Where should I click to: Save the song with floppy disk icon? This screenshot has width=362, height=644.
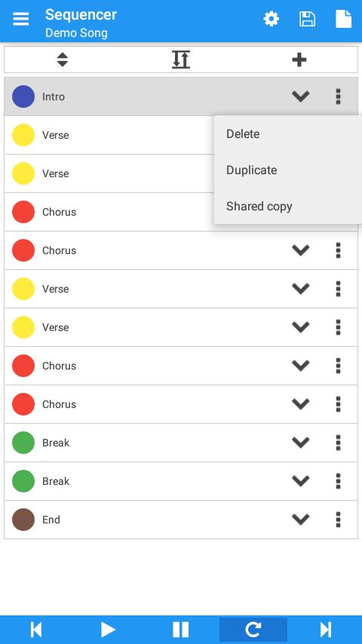pyautogui.click(x=308, y=19)
